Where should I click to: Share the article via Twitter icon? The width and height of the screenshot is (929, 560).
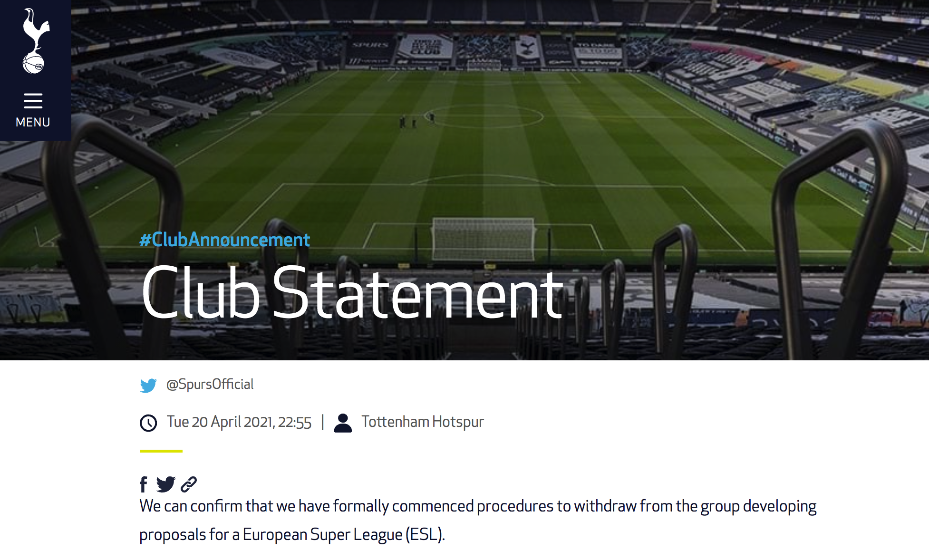tap(165, 484)
